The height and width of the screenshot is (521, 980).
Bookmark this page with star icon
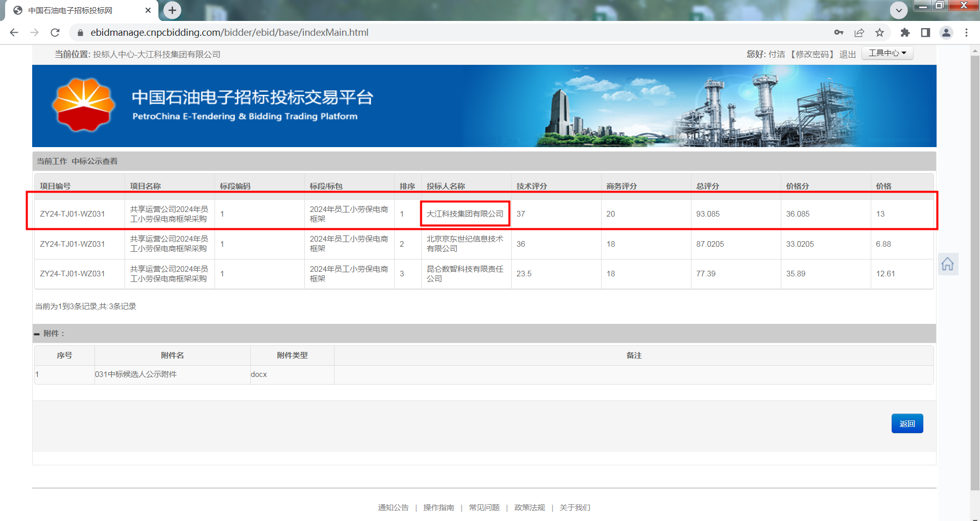tap(879, 33)
